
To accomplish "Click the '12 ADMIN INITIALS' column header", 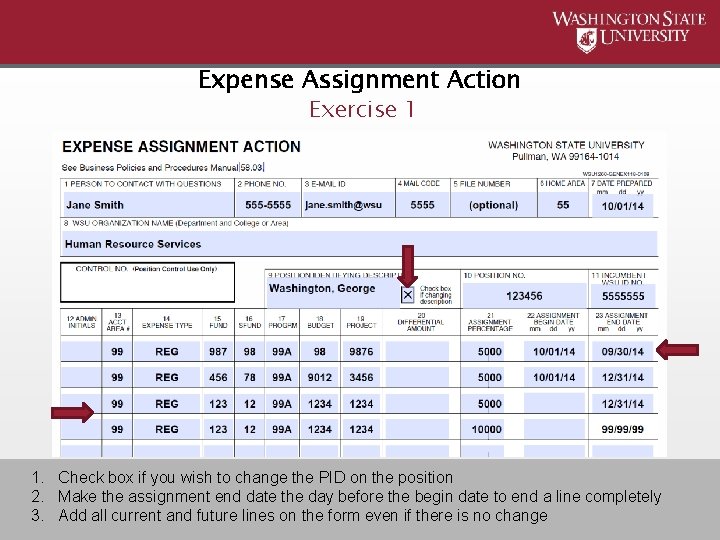I will point(81,322).
